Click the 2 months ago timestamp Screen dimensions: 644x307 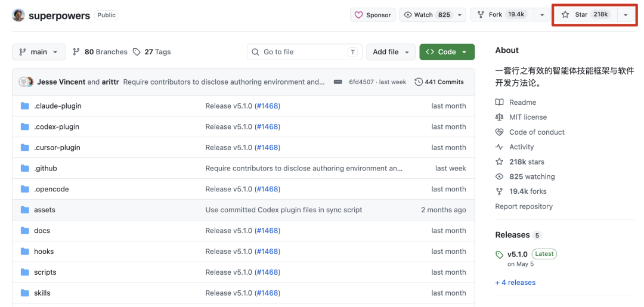click(444, 210)
